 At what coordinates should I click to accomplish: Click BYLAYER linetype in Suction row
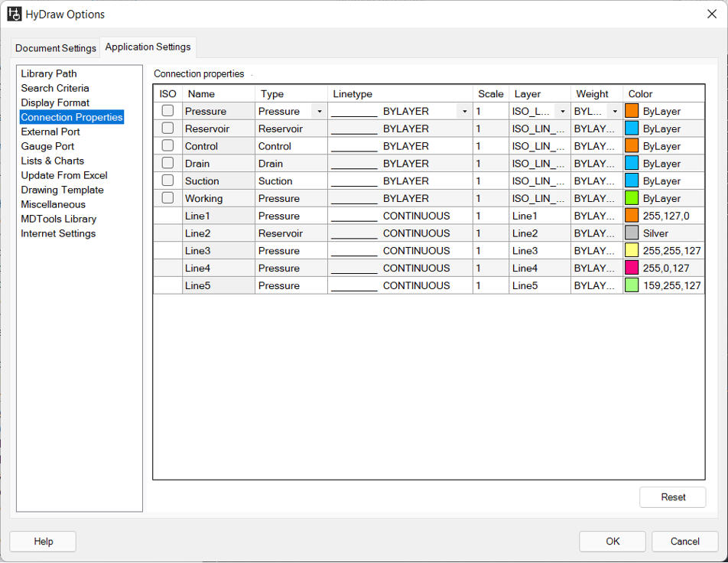pyautogui.click(x=400, y=181)
